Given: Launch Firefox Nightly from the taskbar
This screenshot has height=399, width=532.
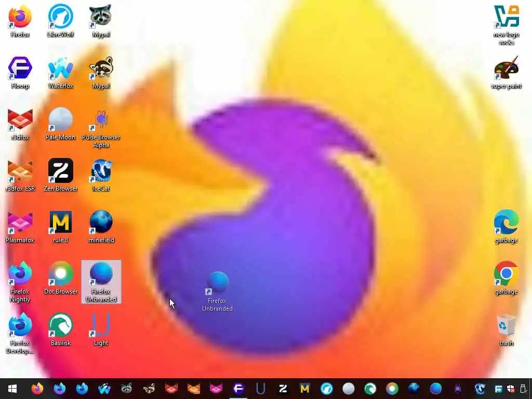Looking at the screenshot, I should (60, 389).
